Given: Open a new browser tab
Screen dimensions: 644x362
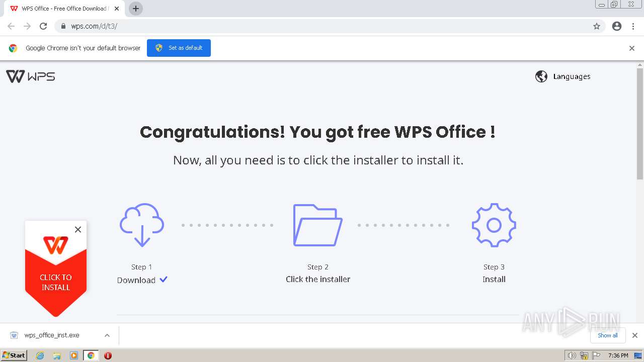Looking at the screenshot, I should (136, 9).
